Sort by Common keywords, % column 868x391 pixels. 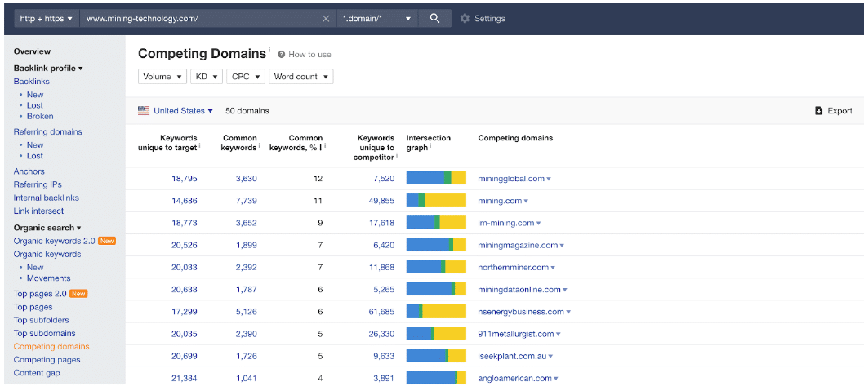coord(296,142)
